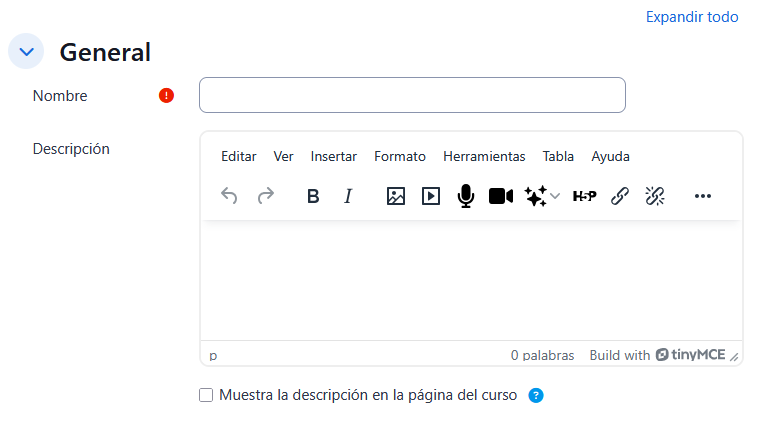Toggle bold formatting in the editor

coord(313,196)
